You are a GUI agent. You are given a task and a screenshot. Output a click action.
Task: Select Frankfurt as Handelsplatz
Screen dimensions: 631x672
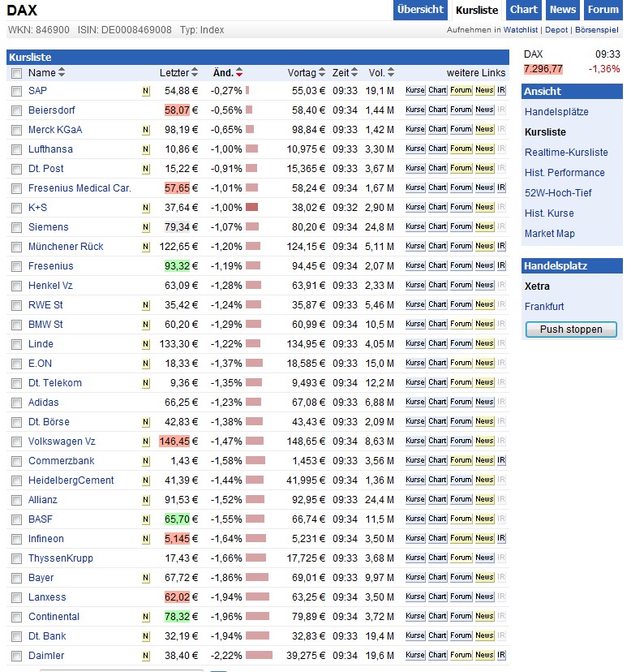pos(544,307)
